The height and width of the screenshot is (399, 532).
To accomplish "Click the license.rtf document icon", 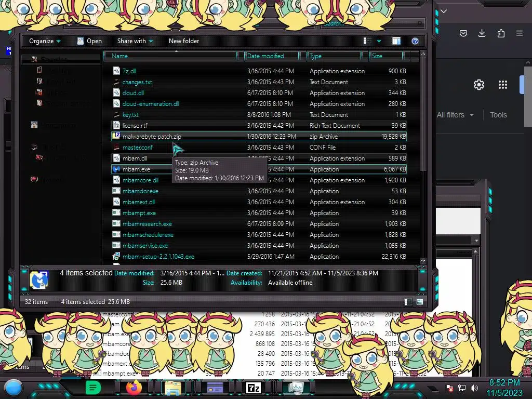I will tap(116, 126).
